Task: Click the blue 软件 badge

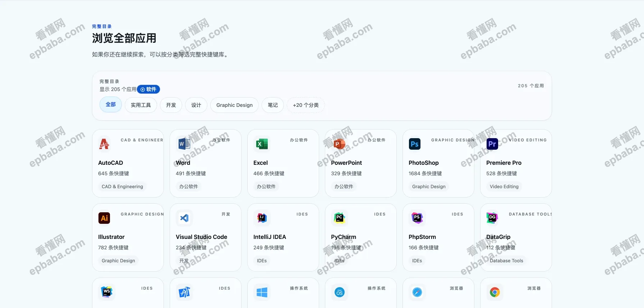Action: click(148, 89)
